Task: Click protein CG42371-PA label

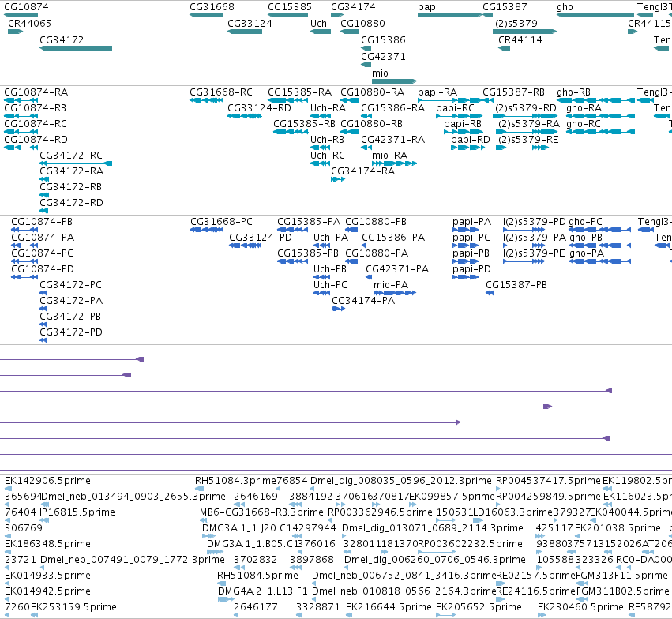Action: pos(397,269)
